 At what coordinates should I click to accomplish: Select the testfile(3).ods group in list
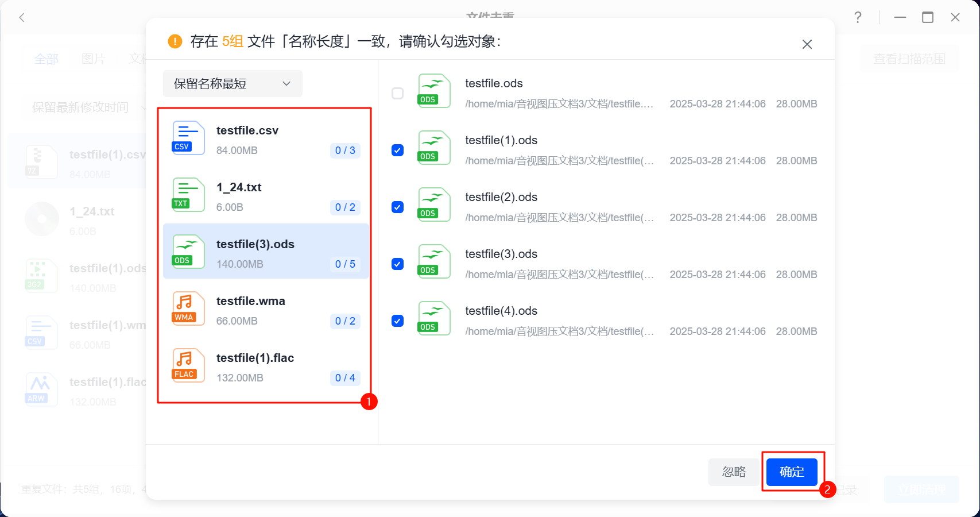(266, 252)
